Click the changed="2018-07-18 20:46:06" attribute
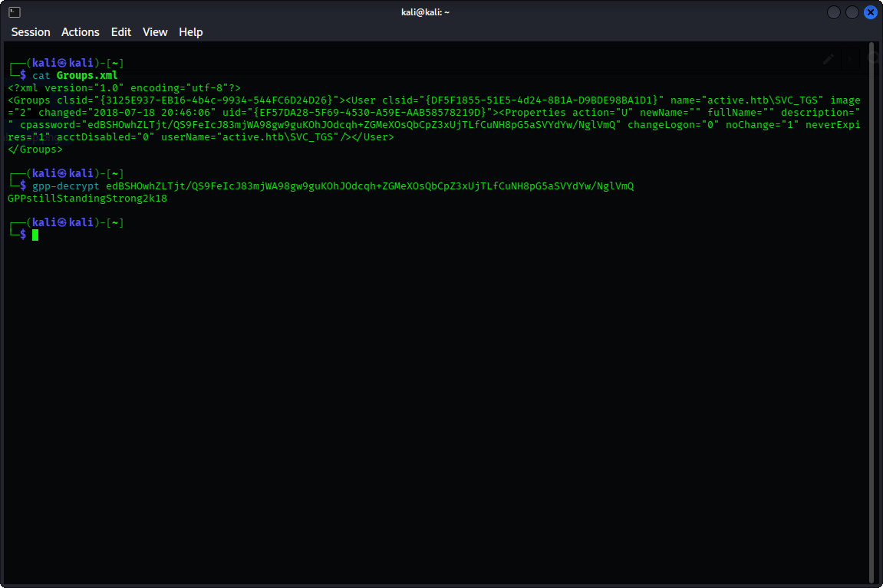883x588 pixels. coord(127,112)
